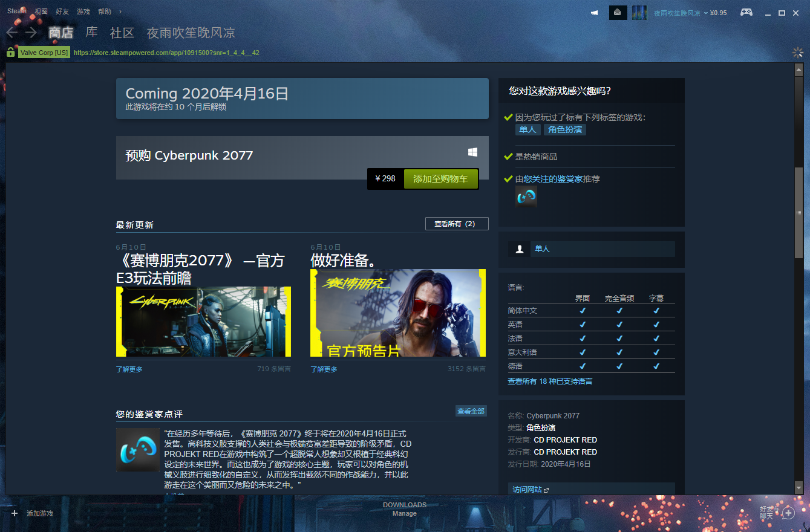Viewport: 810px width, 532px height.
Task: Switch to the 商店 tab
Action: pyautogui.click(x=60, y=33)
